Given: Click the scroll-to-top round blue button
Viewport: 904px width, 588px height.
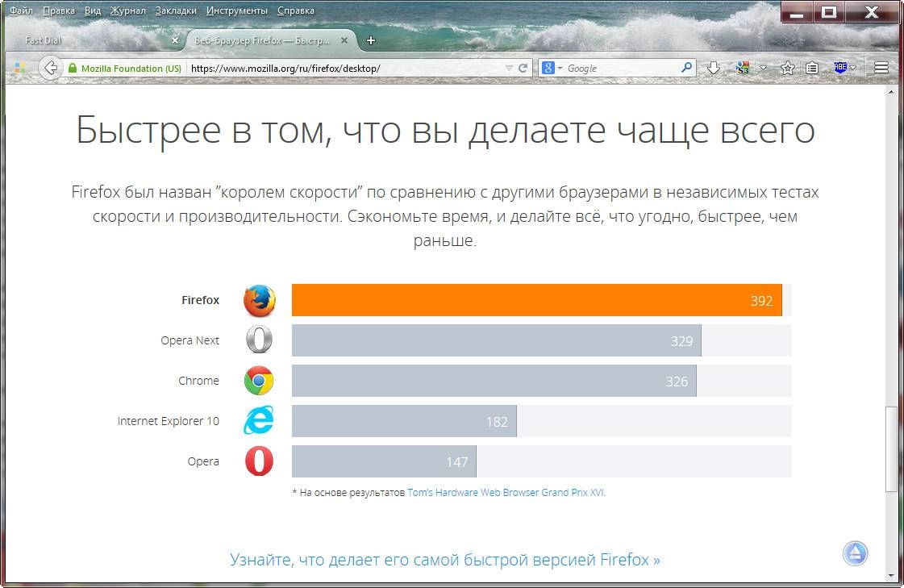Looking at the screenshot, I should [855, 553].
